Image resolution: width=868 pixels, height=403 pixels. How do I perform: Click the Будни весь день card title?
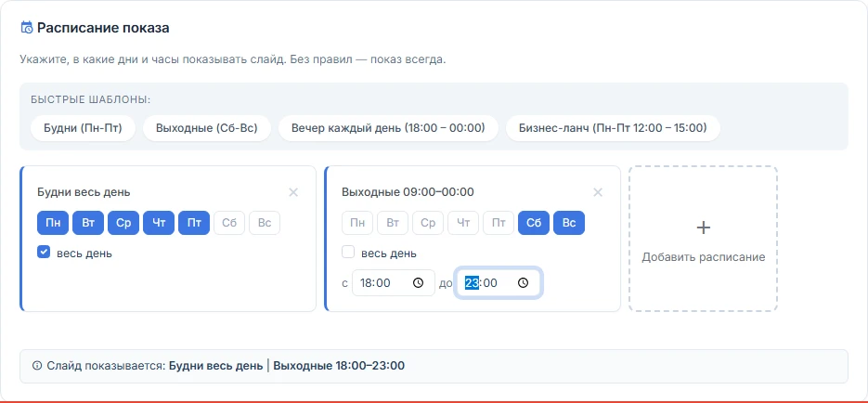coord(84,192)
